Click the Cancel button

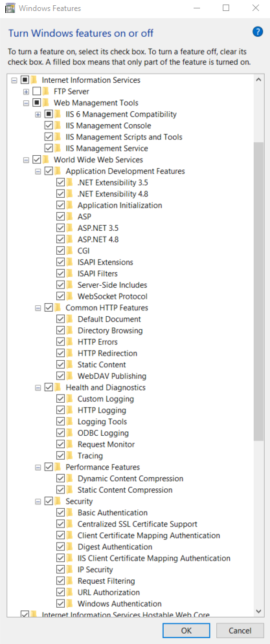[240, 630]
